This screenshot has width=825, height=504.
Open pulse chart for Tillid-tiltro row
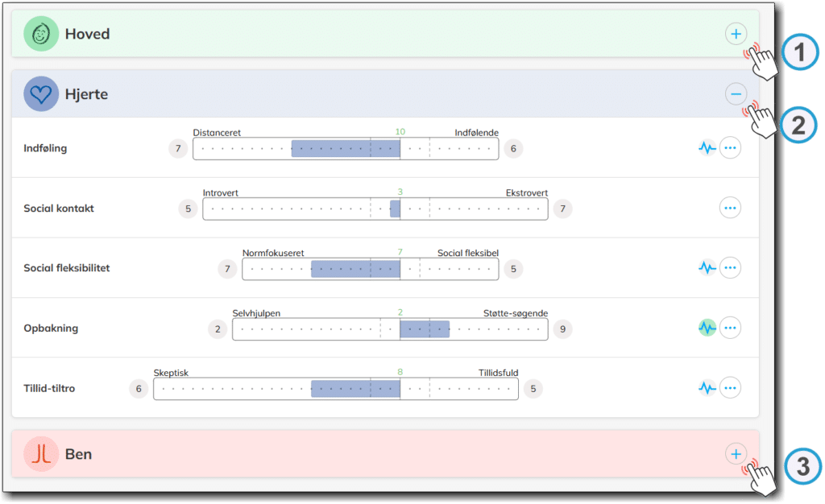tap(707, 388)
